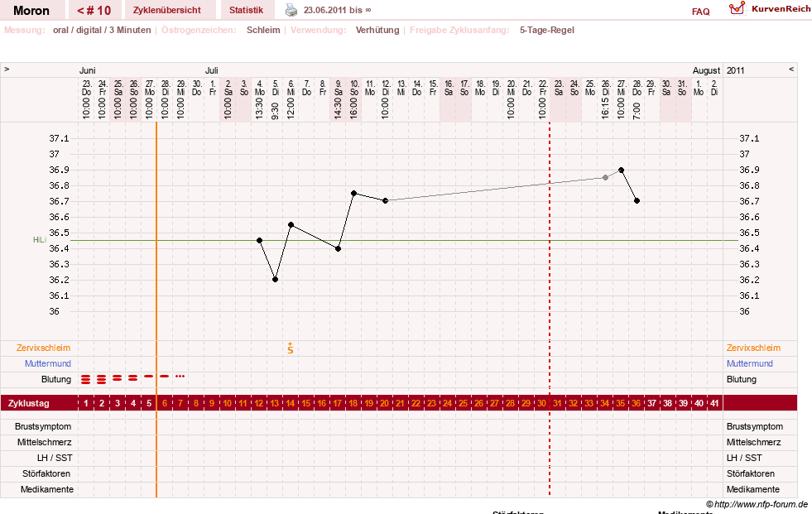Click the temperature point on cycle day 18
The height and width of the screenshot is (514, 812).
point(354,193)
